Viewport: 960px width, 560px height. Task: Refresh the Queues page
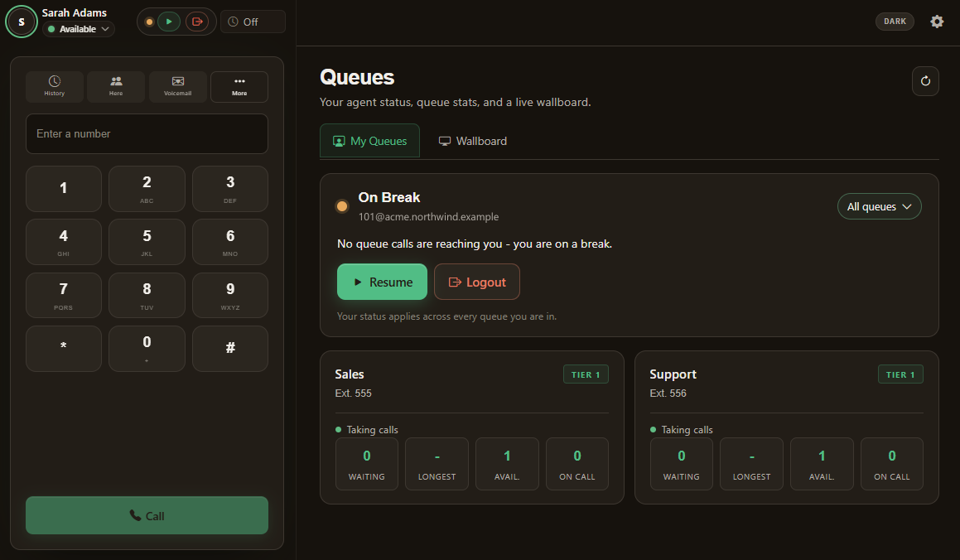[925, 81]
